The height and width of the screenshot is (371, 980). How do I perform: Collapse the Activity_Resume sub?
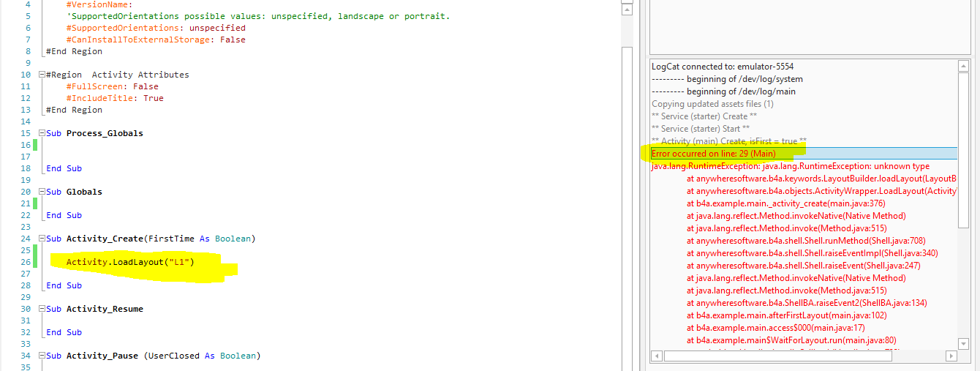tap(42, 309)
